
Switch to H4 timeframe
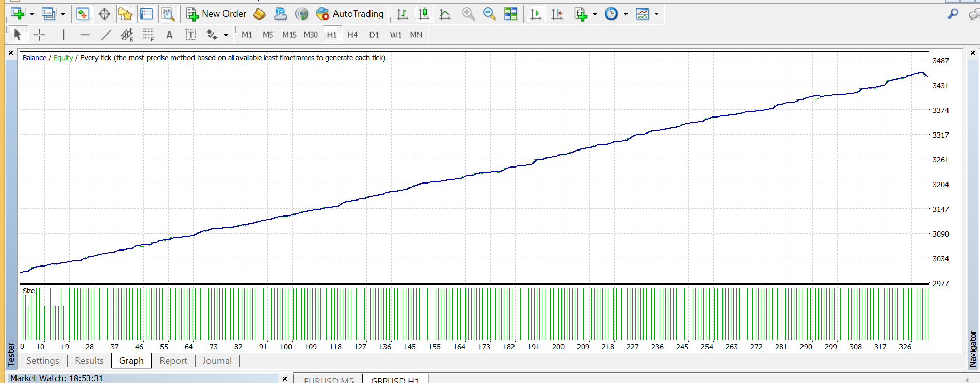pyautogui.click(x=352, y=35)
